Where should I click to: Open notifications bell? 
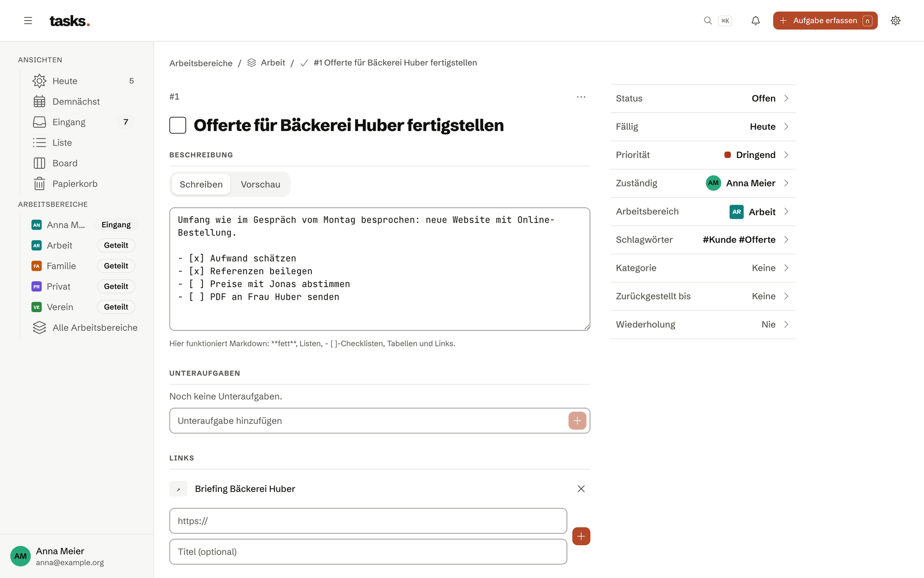[x=756, y=21]
